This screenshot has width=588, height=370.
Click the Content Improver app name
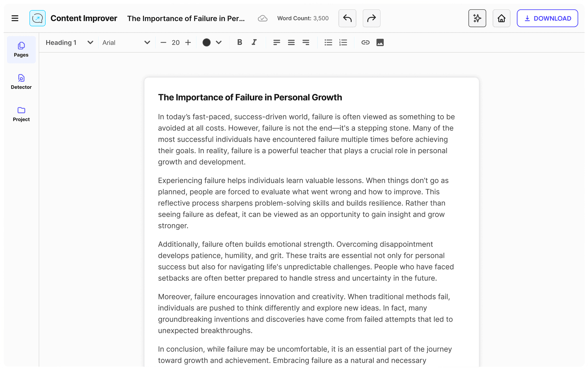point(84,18)
